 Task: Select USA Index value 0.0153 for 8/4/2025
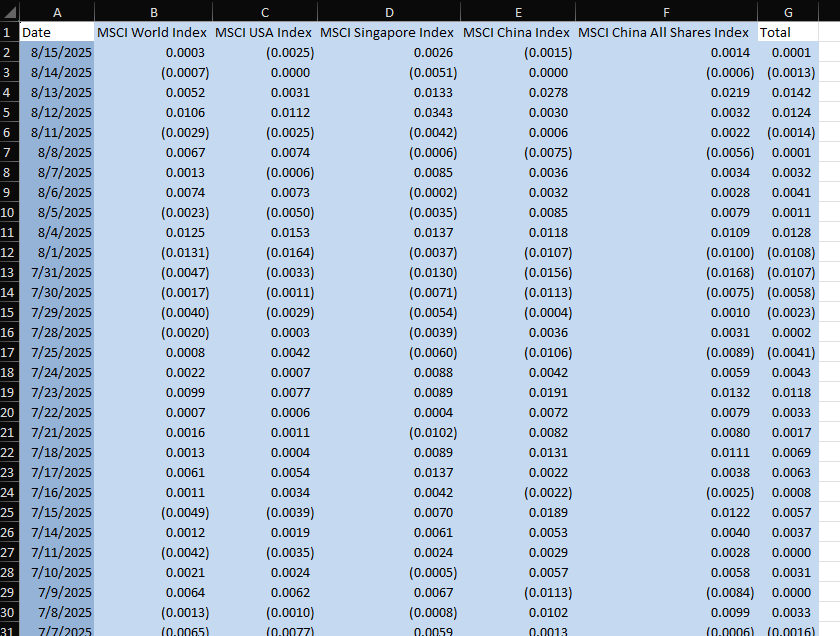tap(265, 233)
